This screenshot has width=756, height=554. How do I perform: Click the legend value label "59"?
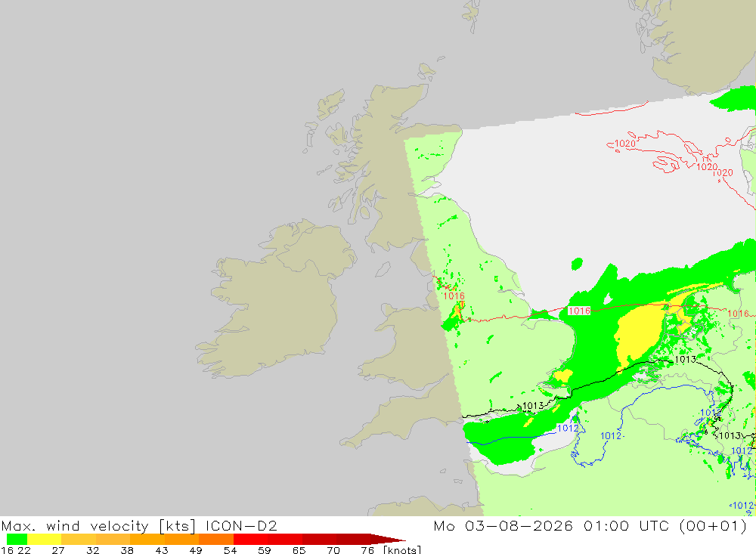pyautogui.click(x=264, y=550)
